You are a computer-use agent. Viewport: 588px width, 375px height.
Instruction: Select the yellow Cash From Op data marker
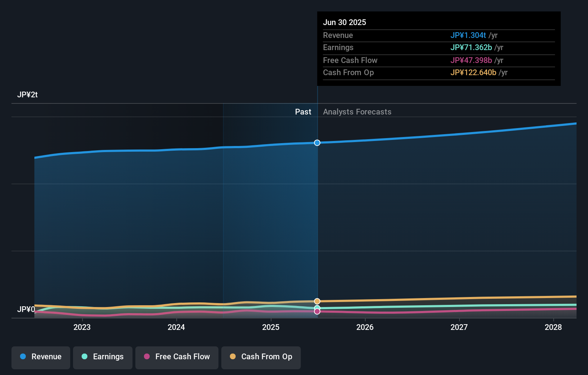tap(317, 301)
